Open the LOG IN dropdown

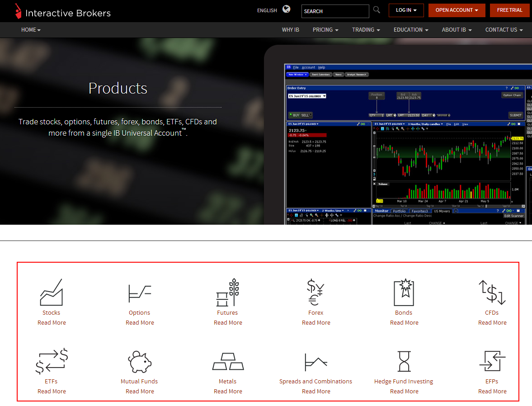406,10
